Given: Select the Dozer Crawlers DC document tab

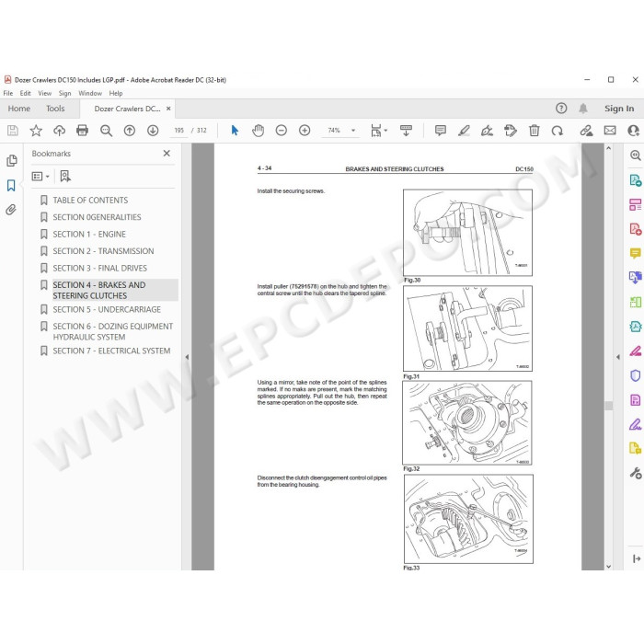Looking at the screenshot, I should (127, 109).
